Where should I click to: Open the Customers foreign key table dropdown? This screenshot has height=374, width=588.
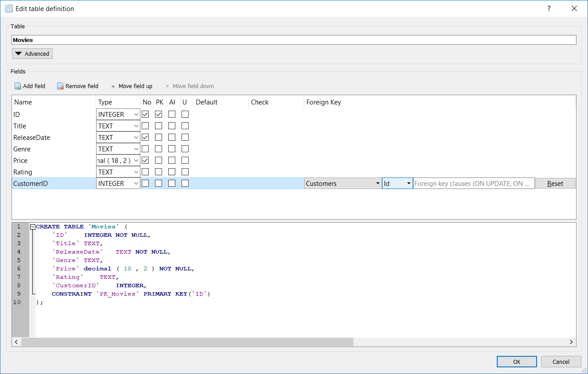pyautogui.click(x=343, y=184)
